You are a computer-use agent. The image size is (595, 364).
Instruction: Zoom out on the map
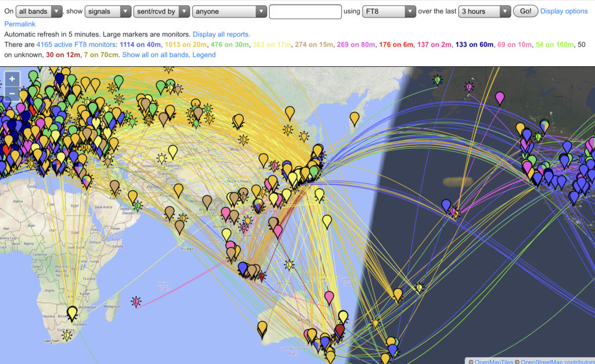pyautogui.click(x=12, y=93)
